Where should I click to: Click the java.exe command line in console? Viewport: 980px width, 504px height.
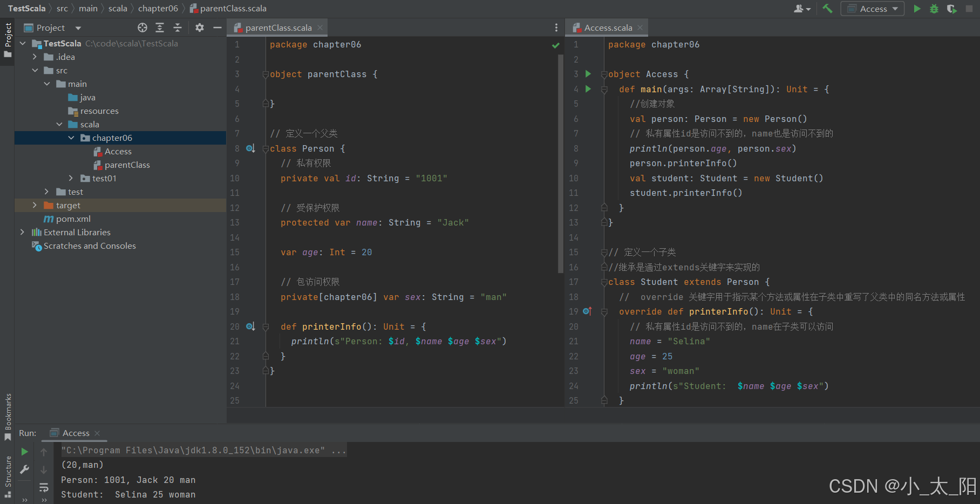point(203,450)
